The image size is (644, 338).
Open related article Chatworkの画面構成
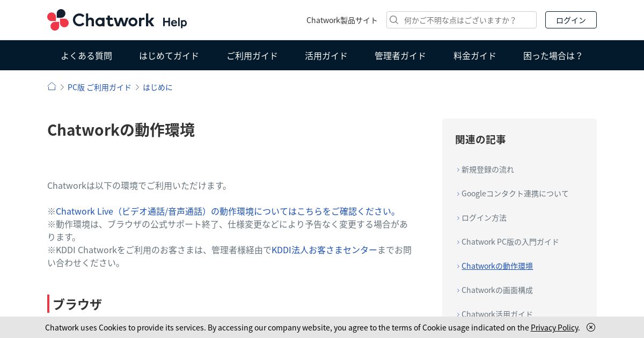(x=497, y=290)
